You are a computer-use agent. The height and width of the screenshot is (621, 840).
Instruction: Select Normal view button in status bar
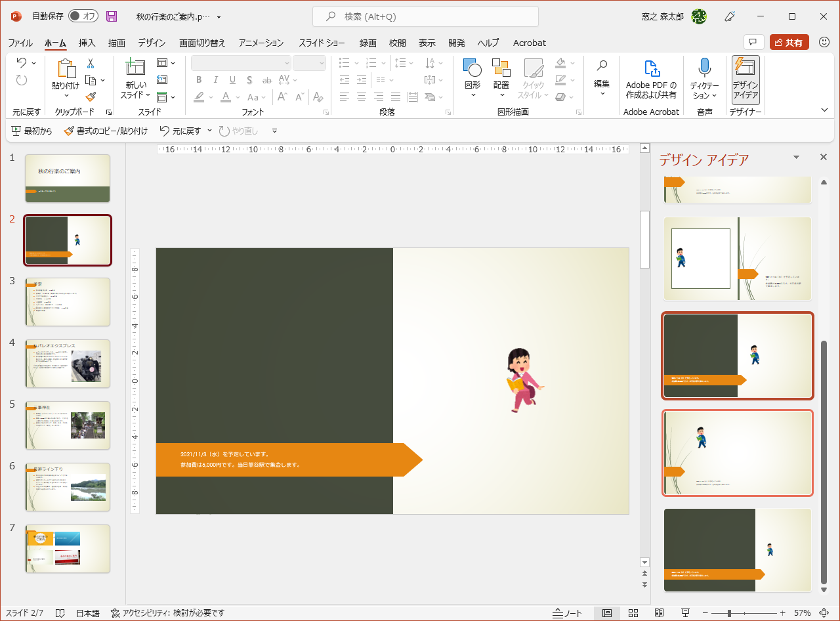[x=607, y=613]
